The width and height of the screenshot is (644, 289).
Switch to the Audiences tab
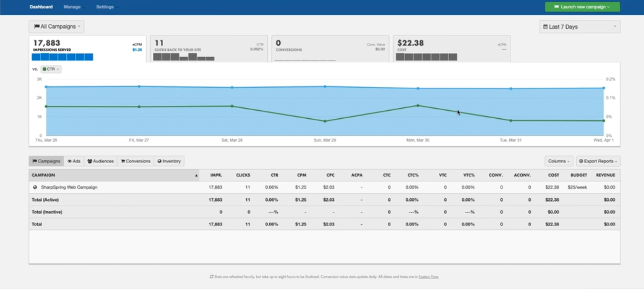tap(100, 161)
